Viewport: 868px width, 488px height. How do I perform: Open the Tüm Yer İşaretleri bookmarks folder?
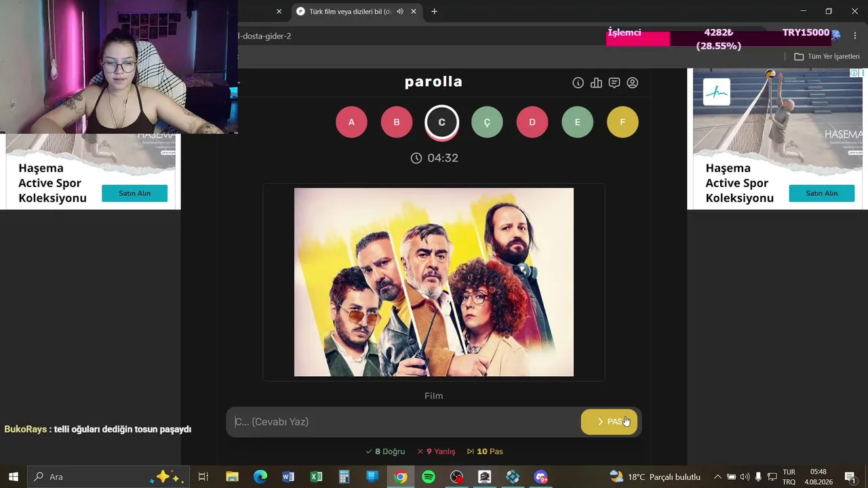pos(827,56)
